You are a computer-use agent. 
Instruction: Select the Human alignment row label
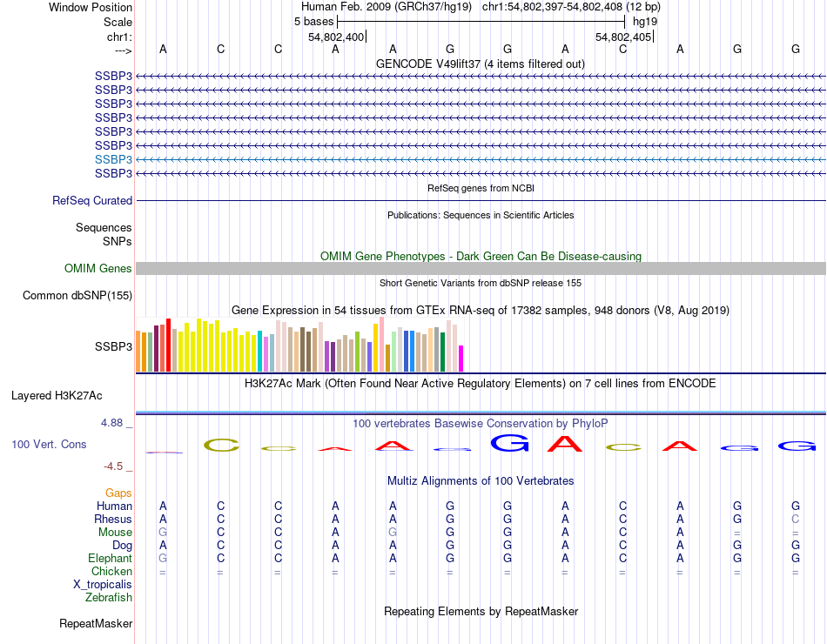point(114,506)
